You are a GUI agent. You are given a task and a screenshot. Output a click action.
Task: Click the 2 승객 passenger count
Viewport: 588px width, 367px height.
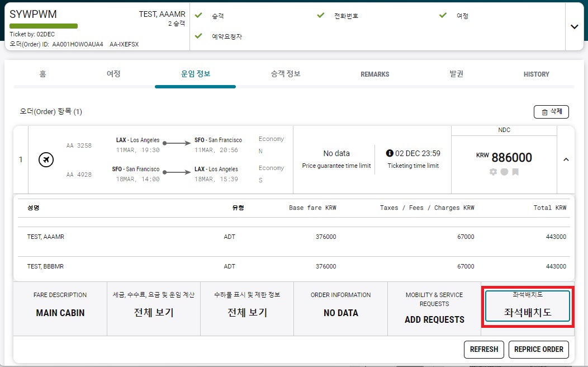click(x=177, y=23)
